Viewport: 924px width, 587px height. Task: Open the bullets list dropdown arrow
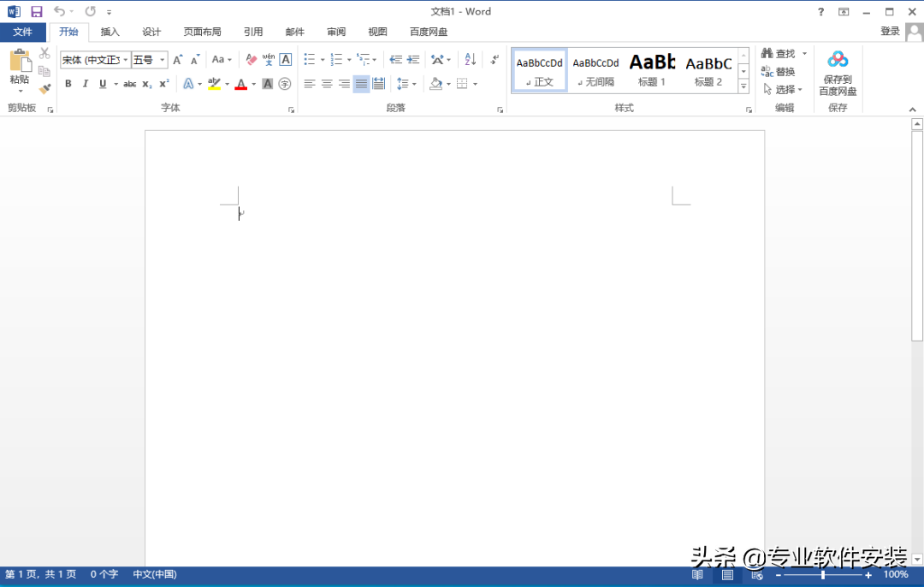pyautogui.click(x=323, y=60)
